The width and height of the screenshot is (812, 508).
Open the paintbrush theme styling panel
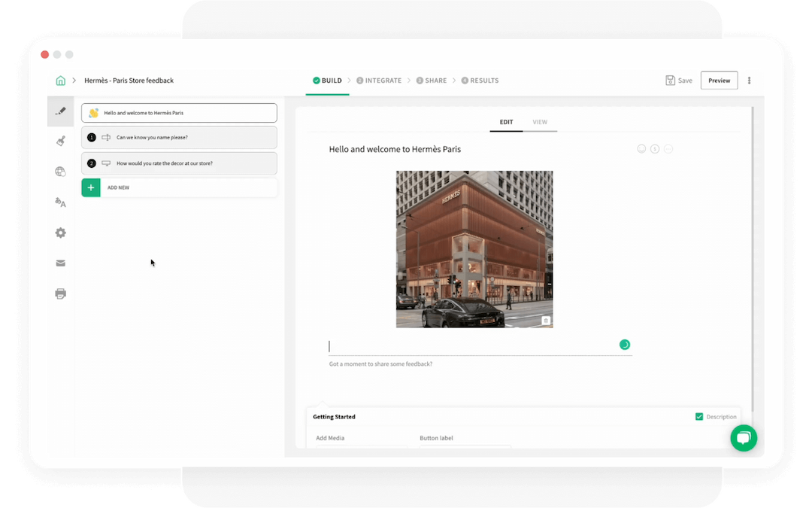[61, 141]
